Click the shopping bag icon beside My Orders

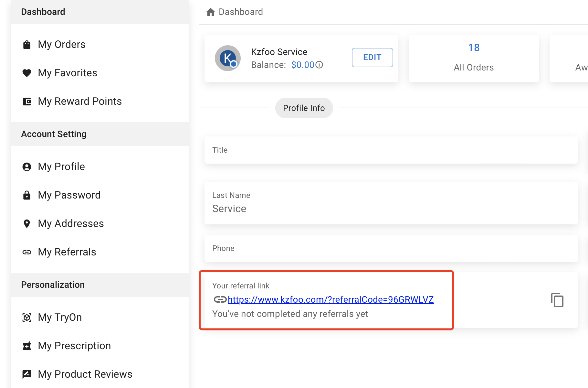(x=27, y=45)
